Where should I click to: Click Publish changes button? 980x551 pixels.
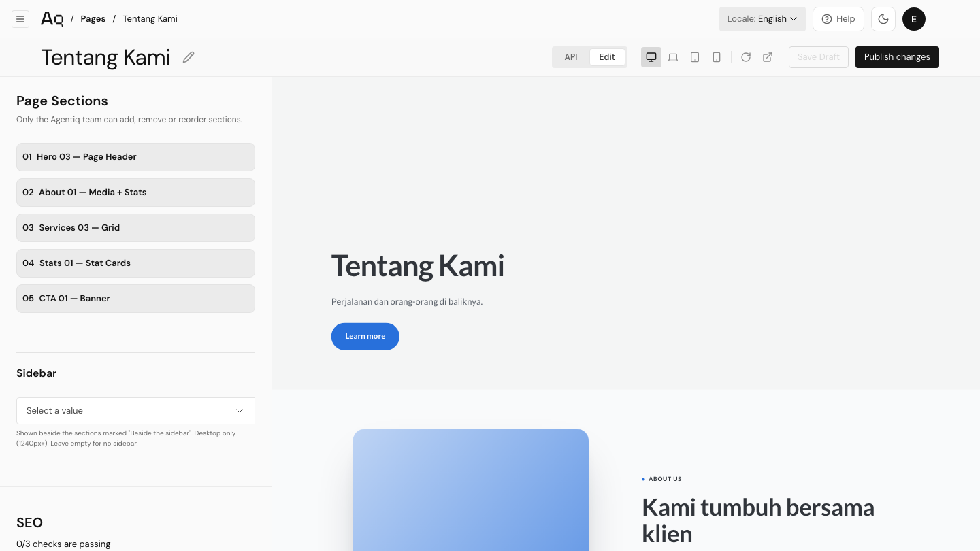(x=897, y=57)
